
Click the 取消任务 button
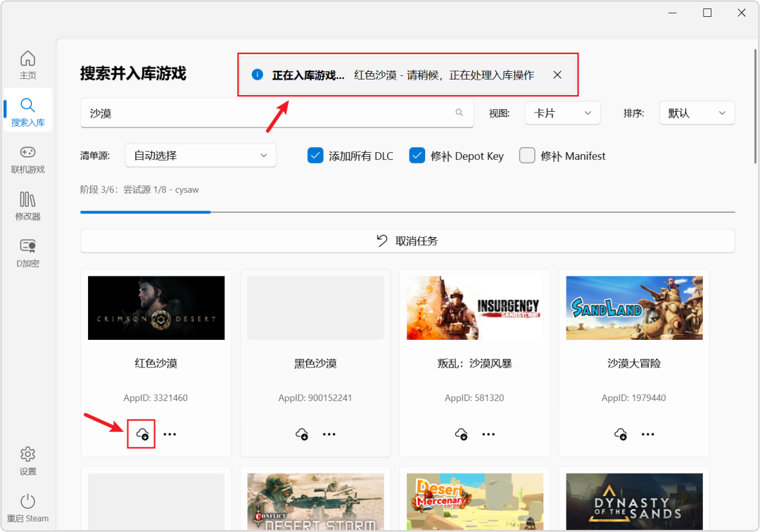click(x=407, y=241)
